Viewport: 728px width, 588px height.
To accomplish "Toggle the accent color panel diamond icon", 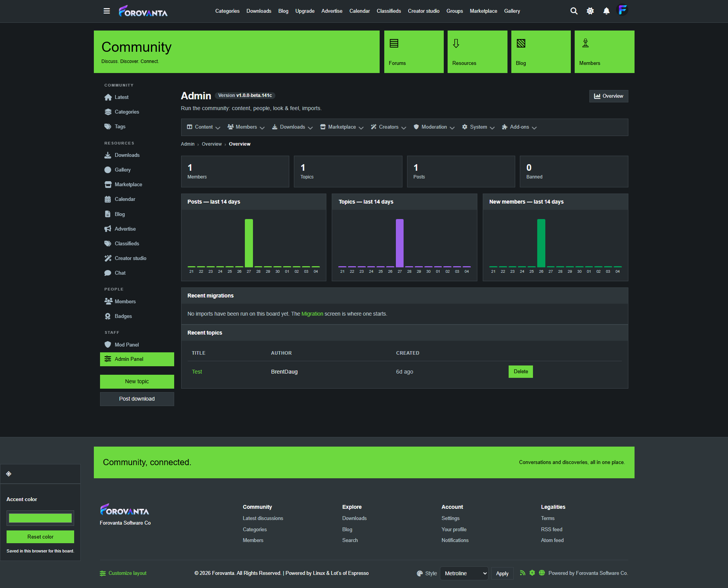I will pos(8,474).
